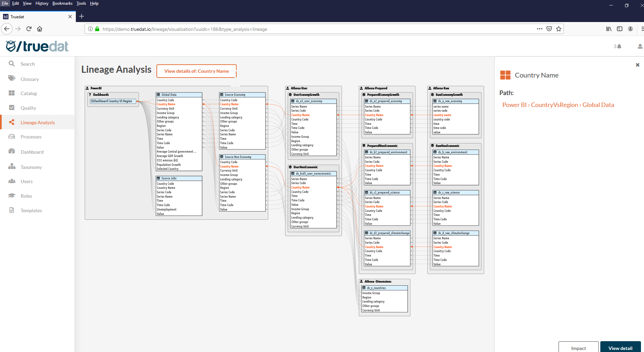Open the Edit menu
The width and height of the screenshot is (644, 352).
16,3
